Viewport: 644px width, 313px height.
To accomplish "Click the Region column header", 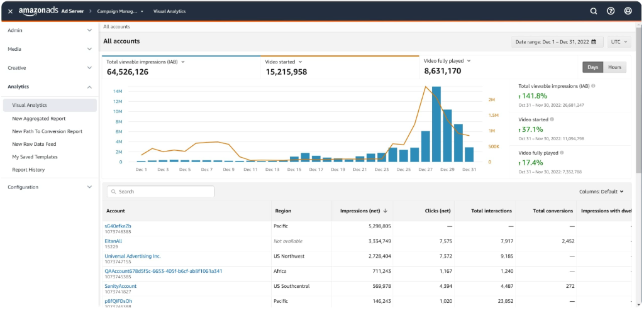I will pyautogui.click(x=284, y=211).
